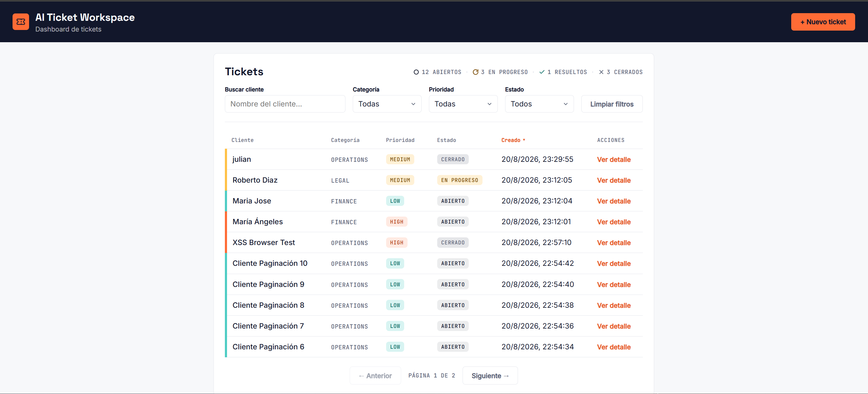Screen dimensions: 868x394
Task: Sort by the Cliente column header
Action: pos(242,140)
